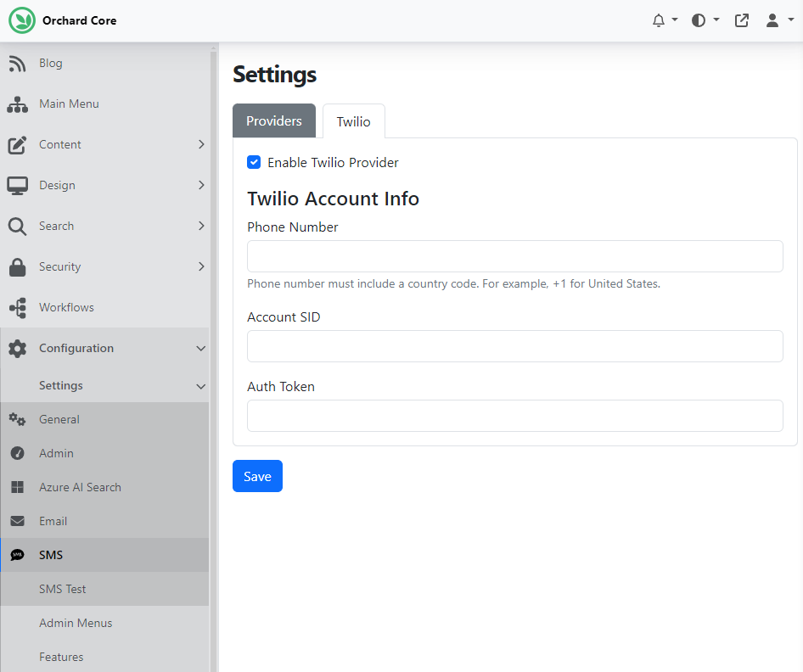Viewport: 803px width, 672px height.
Task: Open the notifications bell icon
Action: tap(659, 20)
